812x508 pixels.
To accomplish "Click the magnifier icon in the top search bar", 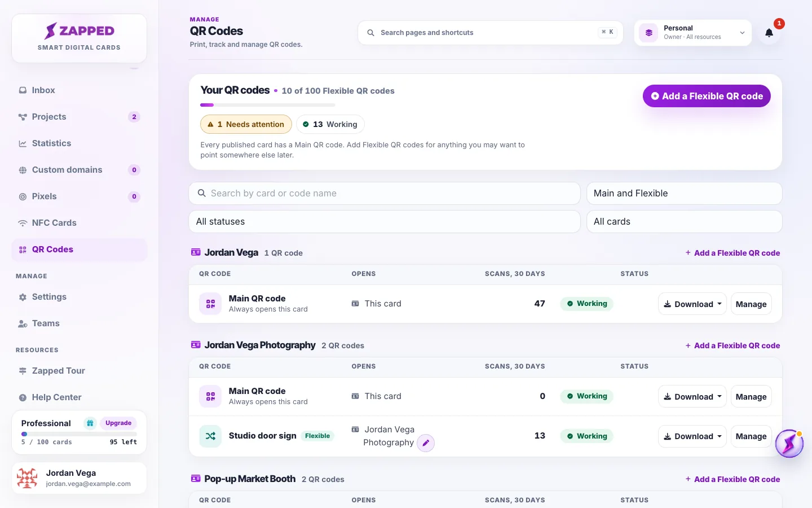I will pyautogui.click(x=370, y=33).
